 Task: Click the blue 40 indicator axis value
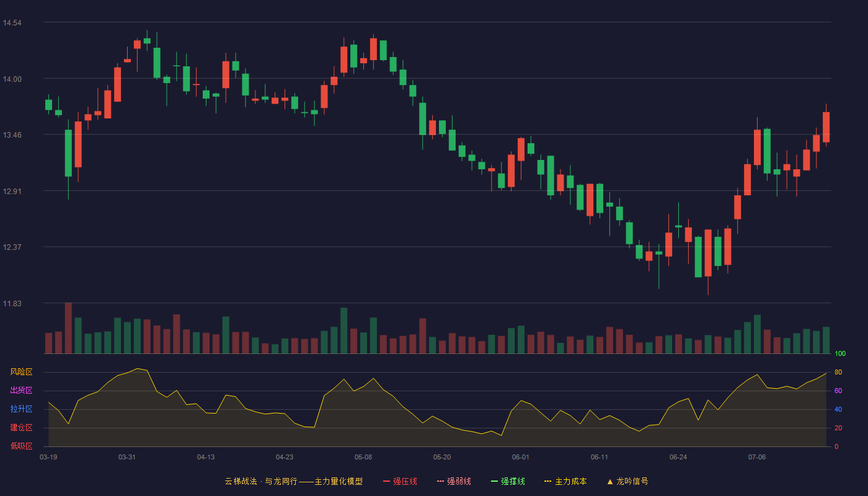pos(838,409)
